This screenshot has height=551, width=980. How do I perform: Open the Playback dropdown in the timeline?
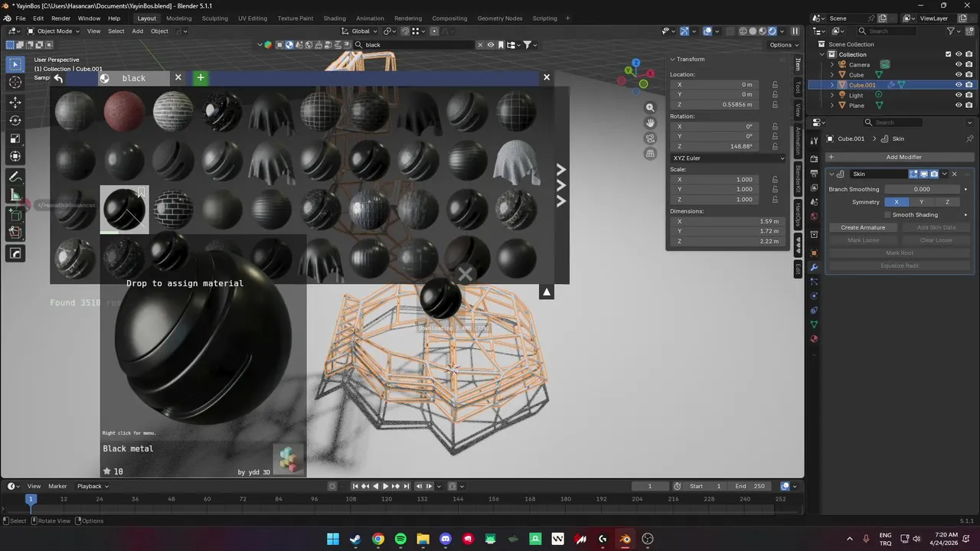[x=92, y=486]
